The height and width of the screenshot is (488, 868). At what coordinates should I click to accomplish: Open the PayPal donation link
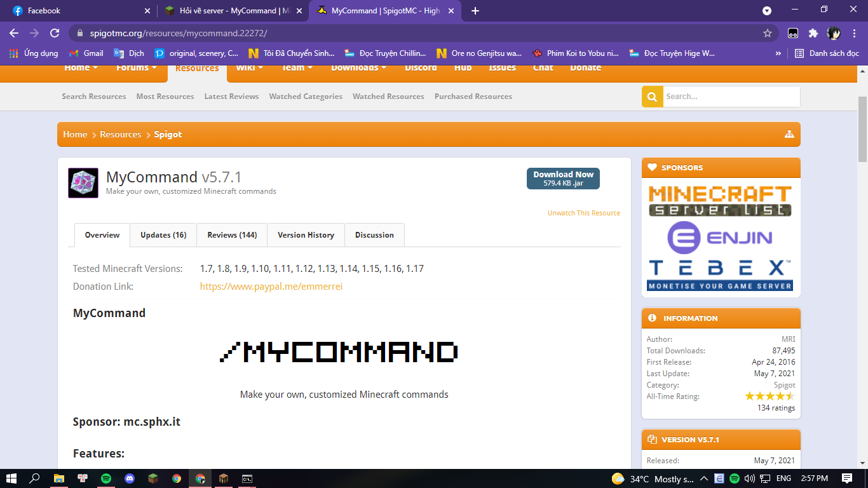(271, 287)
